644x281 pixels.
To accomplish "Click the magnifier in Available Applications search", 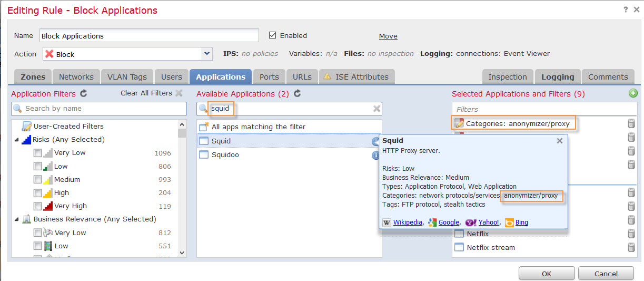I will pos(203,109).
